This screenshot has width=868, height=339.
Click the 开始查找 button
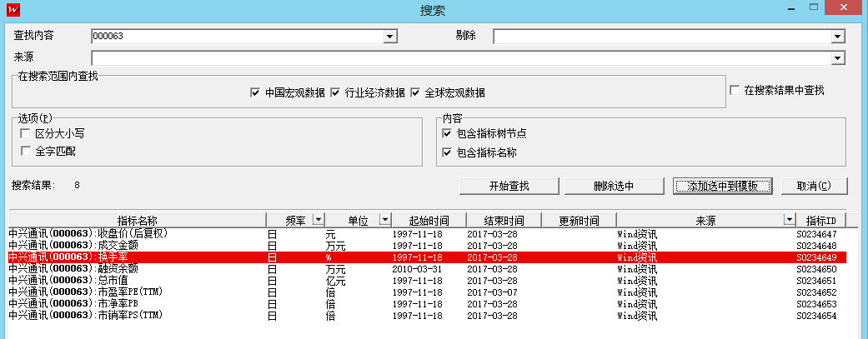(x=509, y=186)
